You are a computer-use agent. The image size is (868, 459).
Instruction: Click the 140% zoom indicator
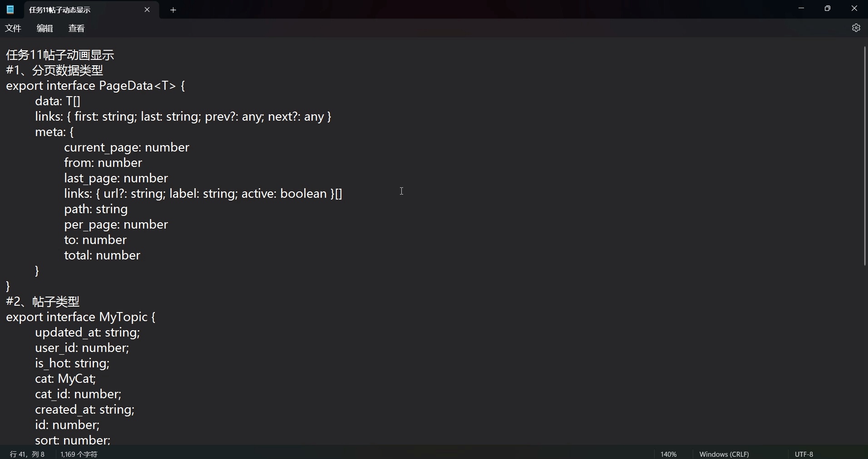669,454
